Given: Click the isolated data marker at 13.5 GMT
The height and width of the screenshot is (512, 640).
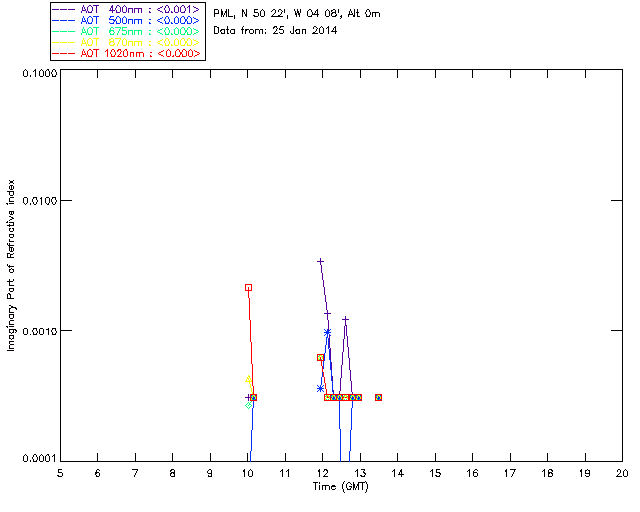Looking at the screenshot, I should click(x=378, y=397).
